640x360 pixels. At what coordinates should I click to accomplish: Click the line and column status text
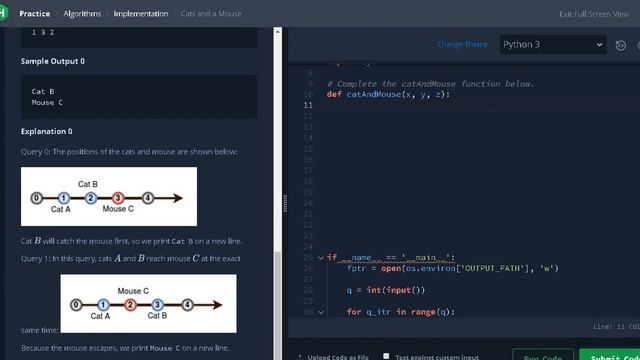tap(616, 327)
